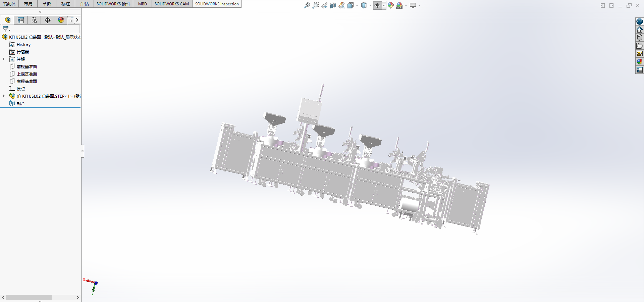
Task: Open the File Explorer task pane icon
Action: click(640, 46)
